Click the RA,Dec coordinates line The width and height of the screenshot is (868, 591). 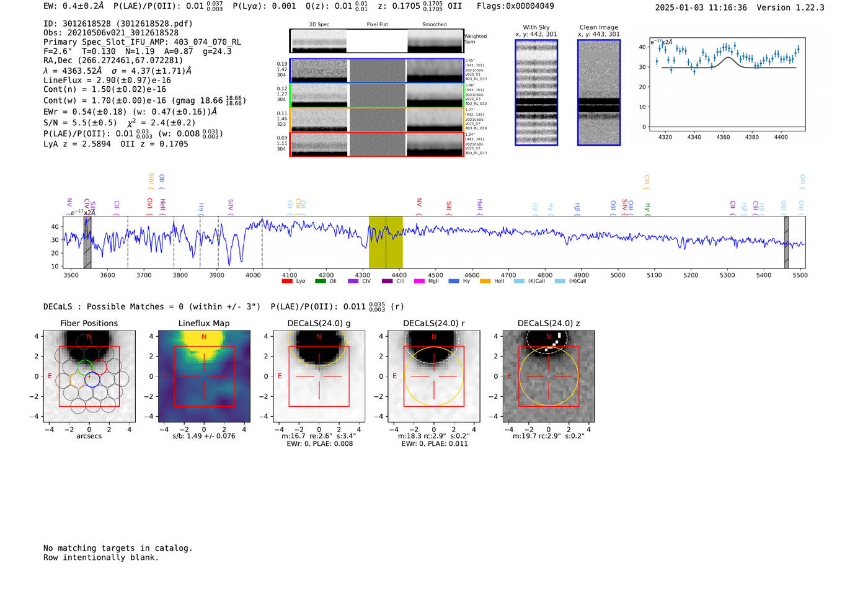[113, 60]
